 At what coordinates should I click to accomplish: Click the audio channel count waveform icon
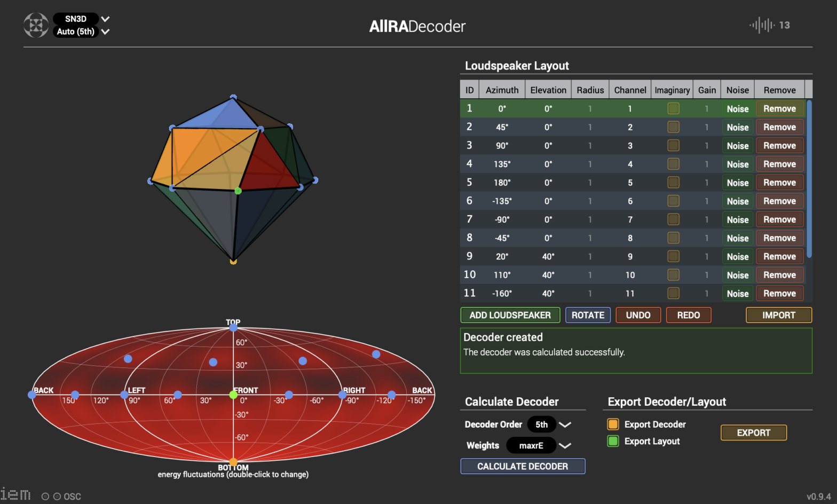(x=762, y=25)
